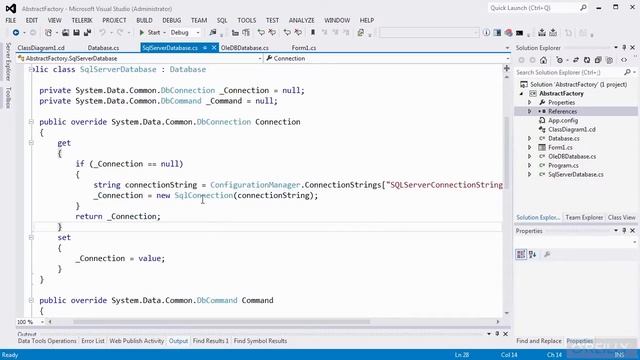Click the Start debugging button

point(150,32)
